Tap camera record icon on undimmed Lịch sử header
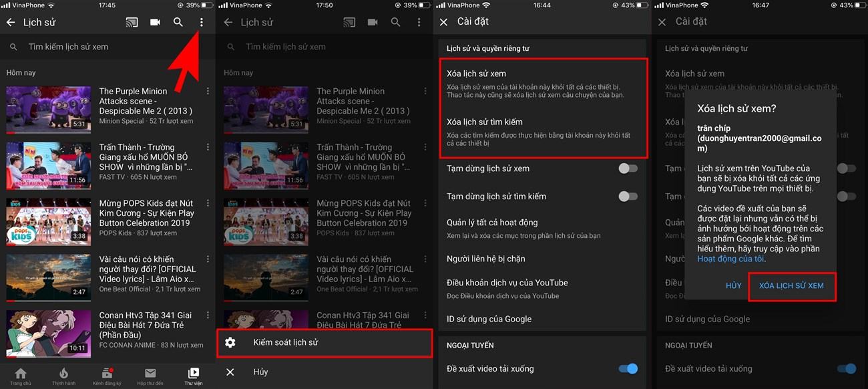The image size is (868, 389). pyautogui.click(x=155, y=22)
